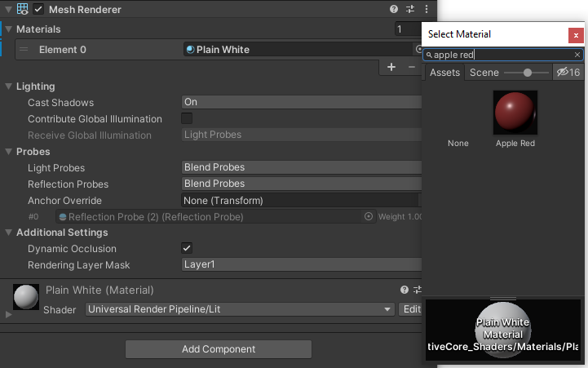Screen dimensions: 588x368
Task: Click the plus icon to add material element
Action: (391, 67)
